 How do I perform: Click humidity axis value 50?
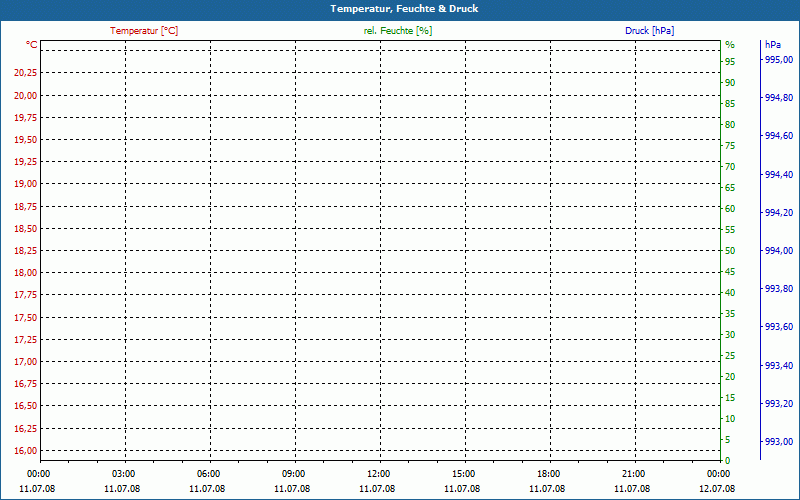click(730, 251)
